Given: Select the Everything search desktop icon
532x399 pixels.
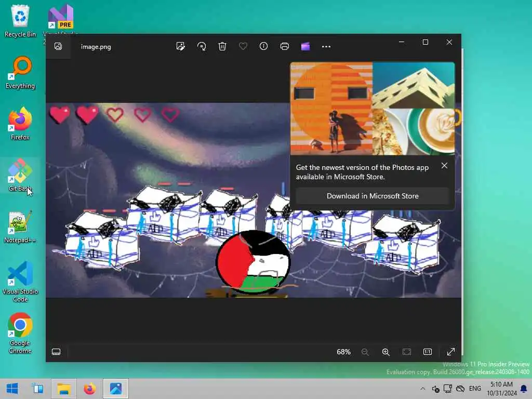Looking at the screenshot, I should coord(20,73).
